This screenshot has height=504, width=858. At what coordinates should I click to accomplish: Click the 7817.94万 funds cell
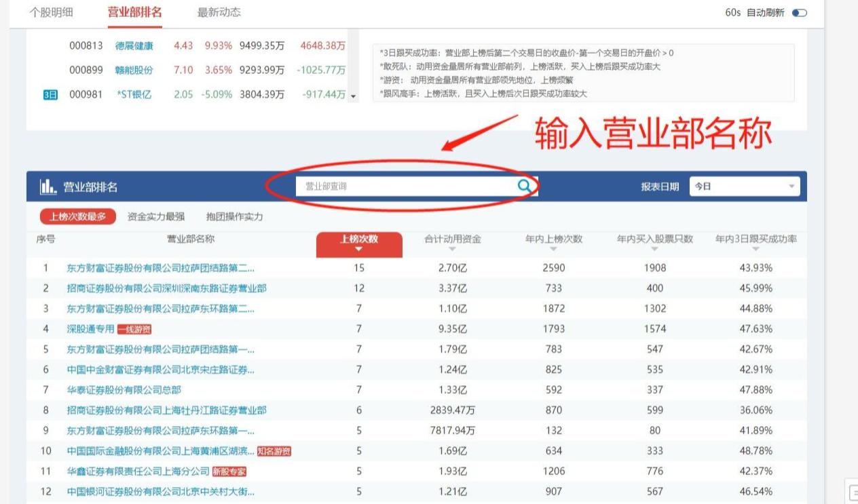tap(453, 431)
